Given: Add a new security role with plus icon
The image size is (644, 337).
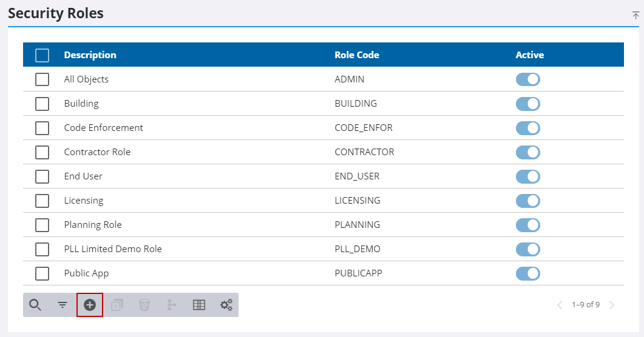Looking at the screenshot, I should (x=90, y=305).
